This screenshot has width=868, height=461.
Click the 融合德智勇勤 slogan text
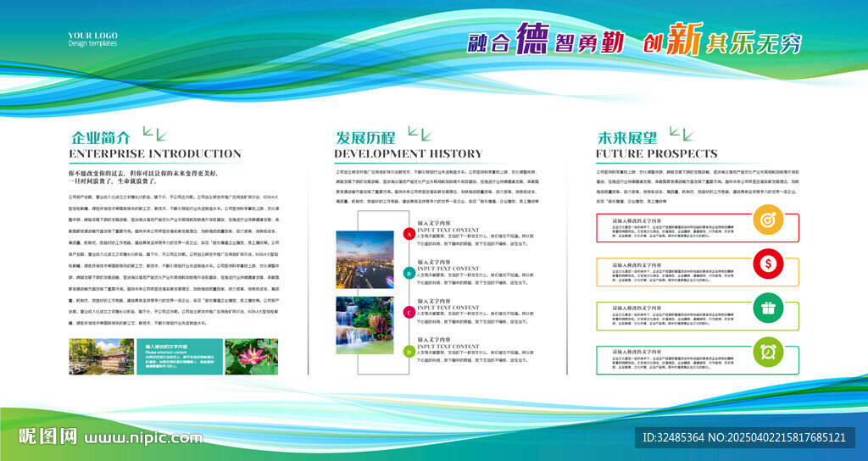tap(546, 40)
